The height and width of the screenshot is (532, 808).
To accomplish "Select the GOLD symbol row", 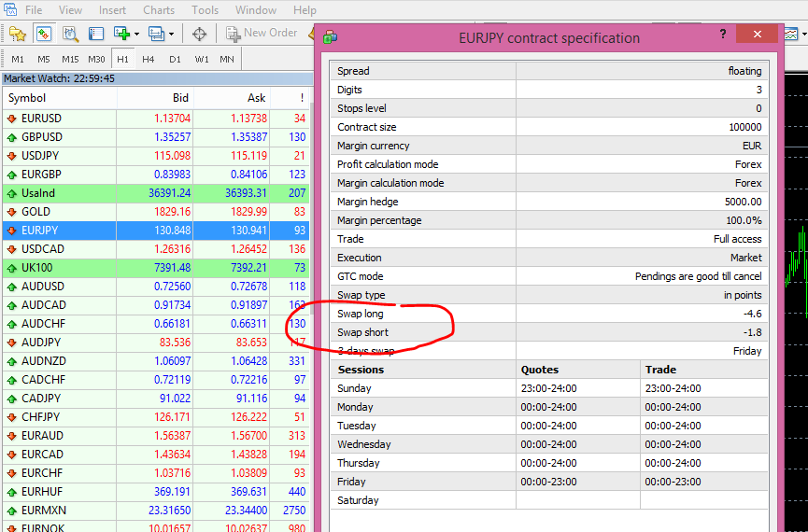I will 156,212.
